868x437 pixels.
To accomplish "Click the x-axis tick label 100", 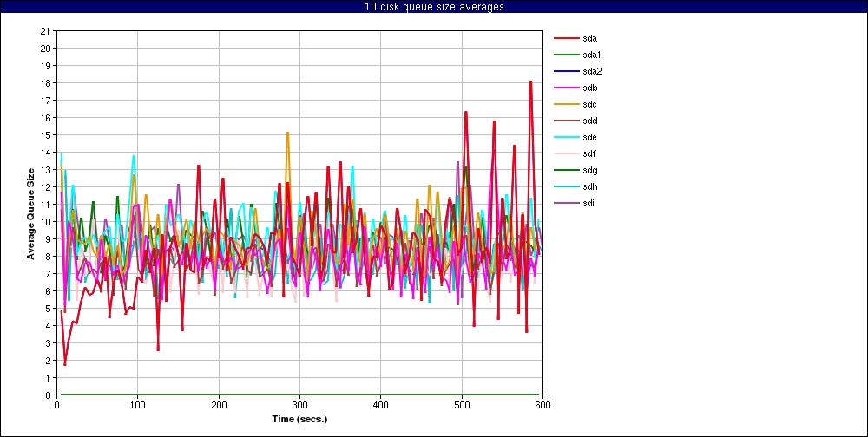I will [138, 405].
